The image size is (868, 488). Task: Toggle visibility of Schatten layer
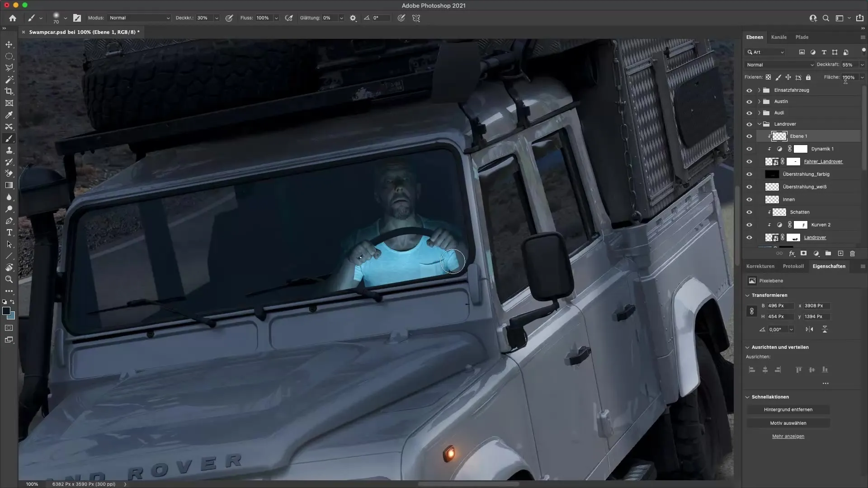749,212
